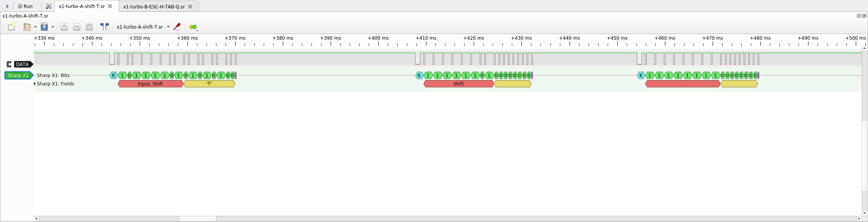Close the x1-turbo-A-shift-T.sr tab

[x=110, y=6]
